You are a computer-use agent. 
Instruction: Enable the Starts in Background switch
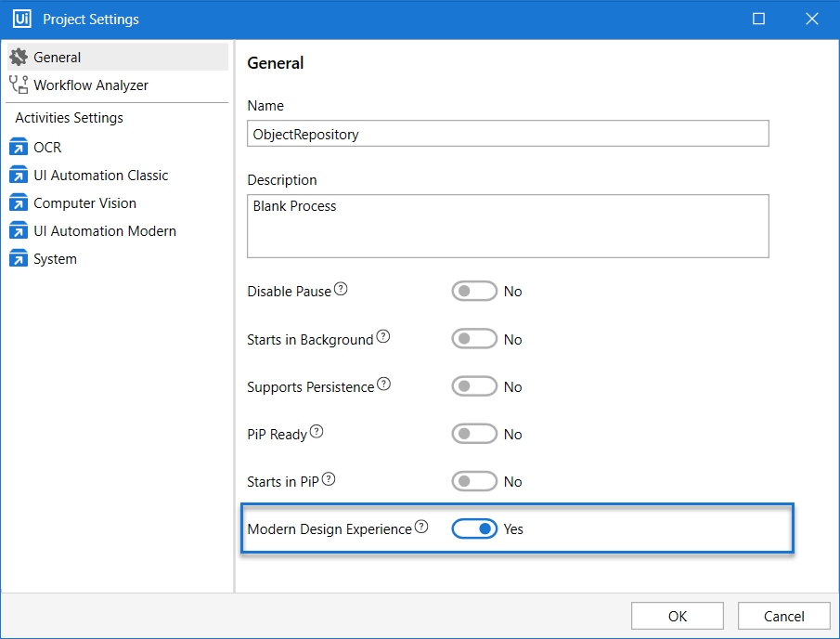[x=474, y=340]
